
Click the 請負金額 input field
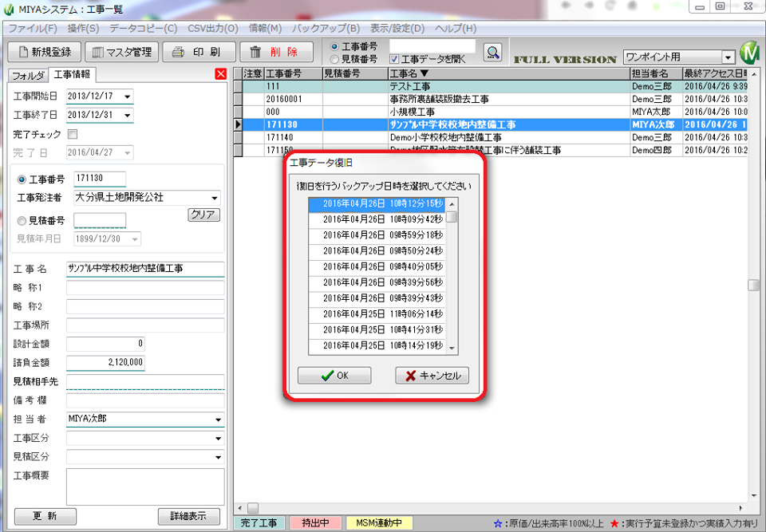point(105,362)
